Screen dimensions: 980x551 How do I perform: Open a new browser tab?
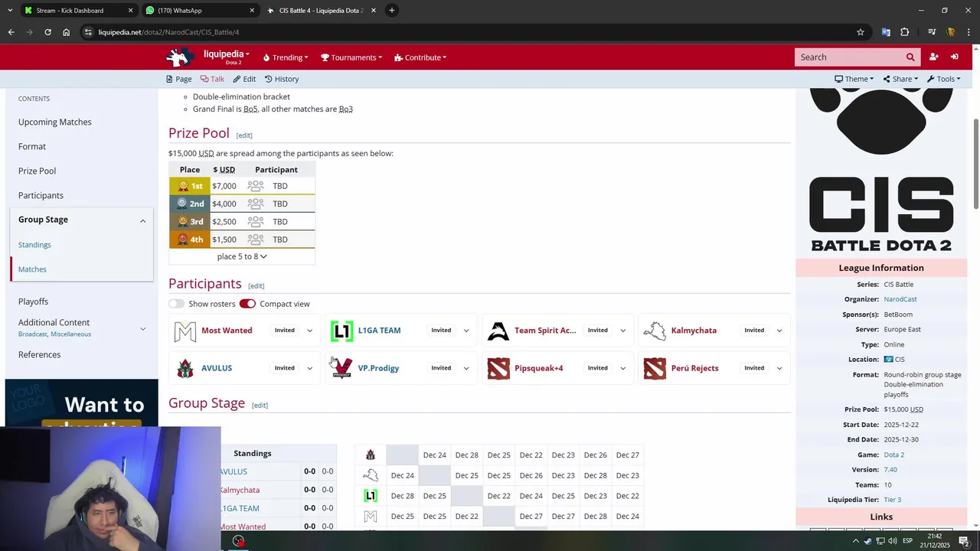pos(391,10)
